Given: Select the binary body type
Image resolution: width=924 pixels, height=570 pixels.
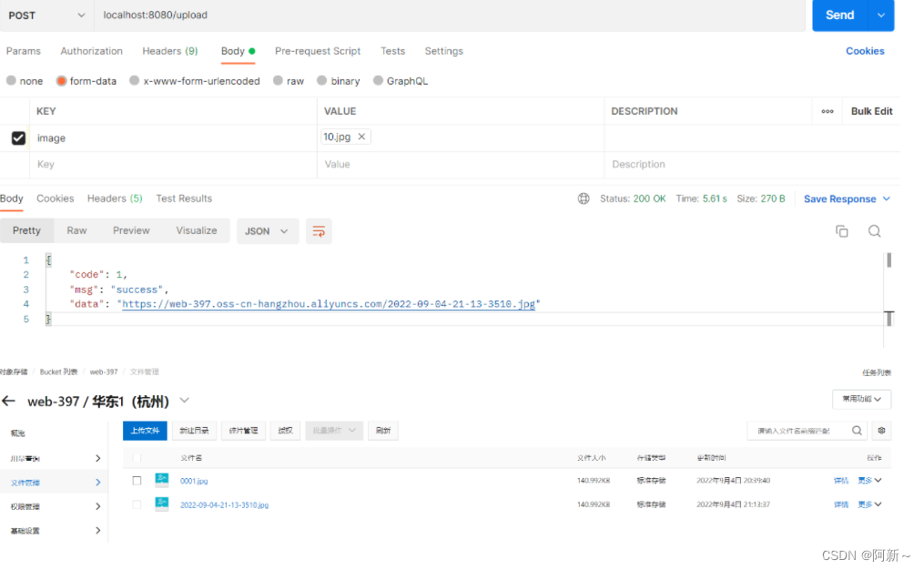Looking at the screenshot, I should (321, 81).
